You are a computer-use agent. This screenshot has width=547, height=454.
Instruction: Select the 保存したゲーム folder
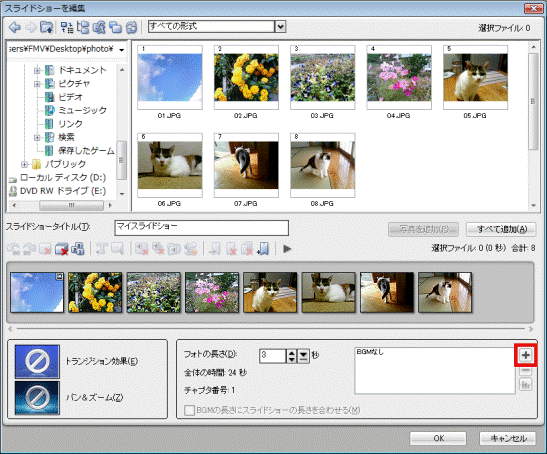(x=86, y=151)
